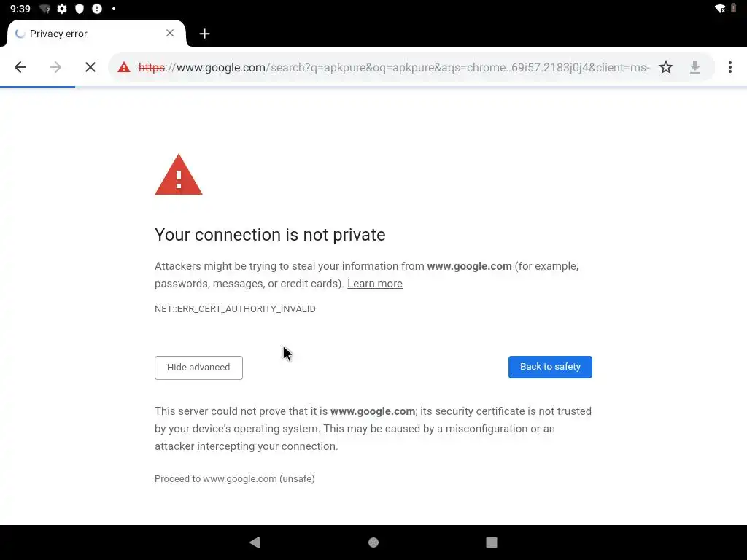Click the exclamation alert icon in the status bar

coord(97,9)
